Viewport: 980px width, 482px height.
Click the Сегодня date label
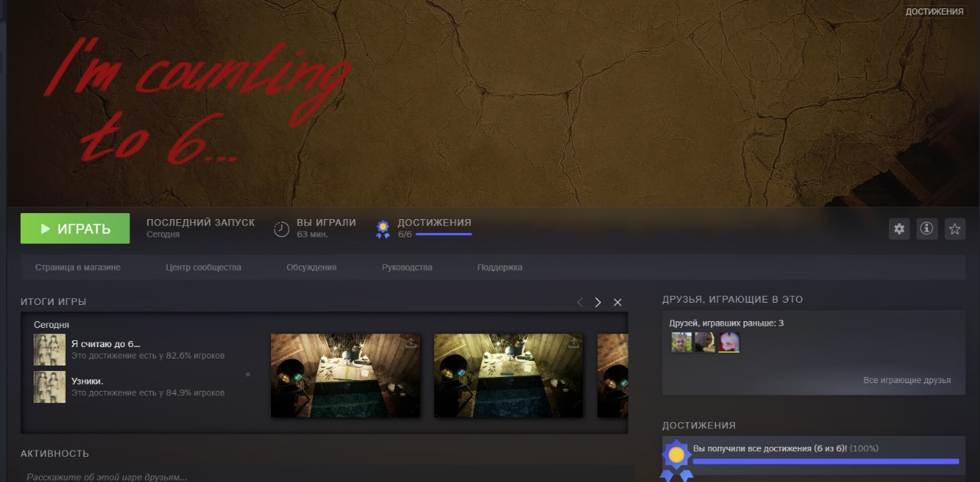[51, 325]
